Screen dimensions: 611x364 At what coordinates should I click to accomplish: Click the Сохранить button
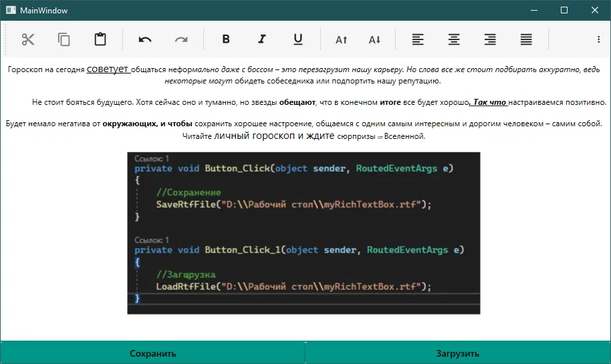tap(152, 353)
